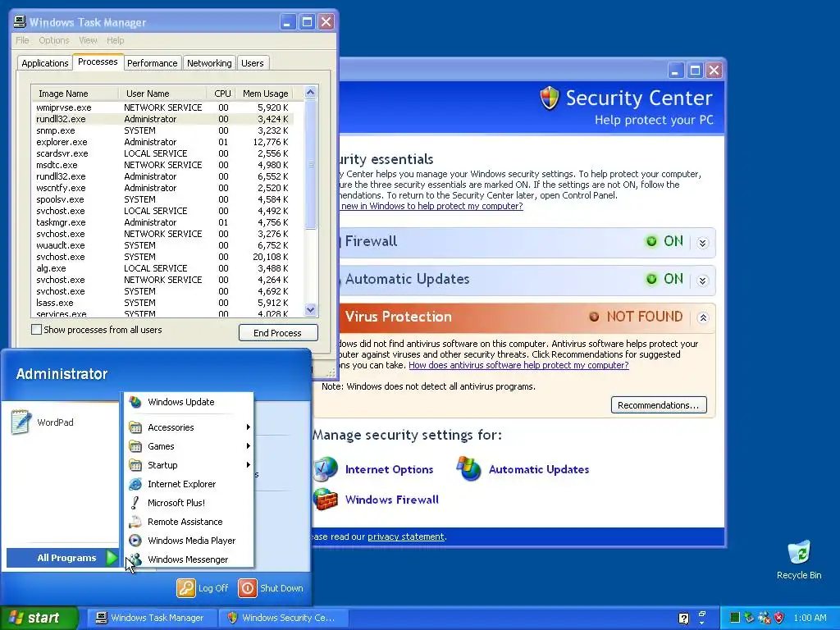Switch to Windows Task Manager taskbar button

click(150, 618)
